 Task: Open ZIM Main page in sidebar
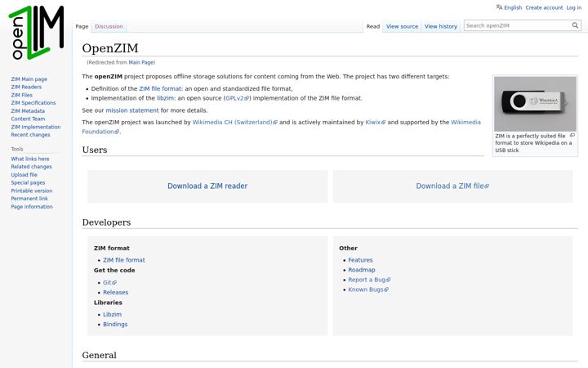(29, 79)
